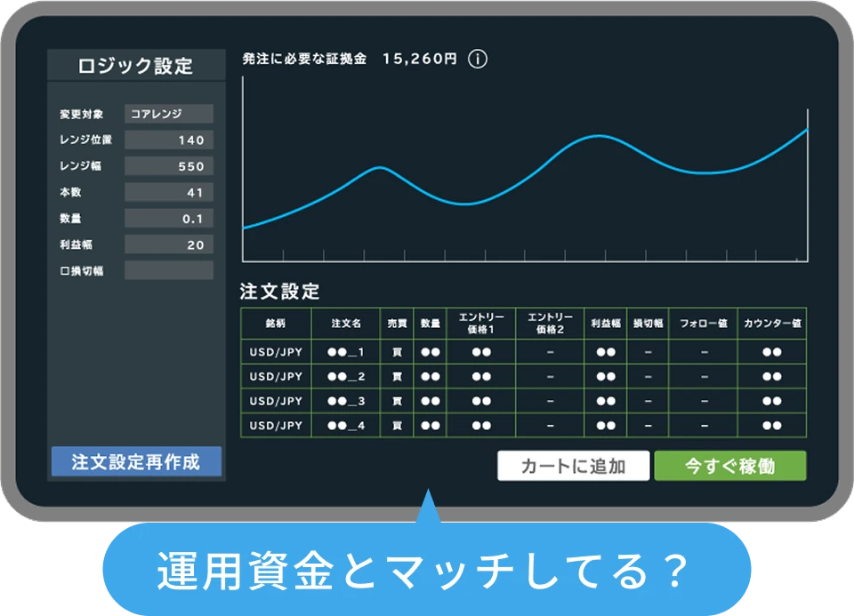Click the 利益幅 field showing 20
854x616 pixels.
pyautogui.click(x=169, y=244)
